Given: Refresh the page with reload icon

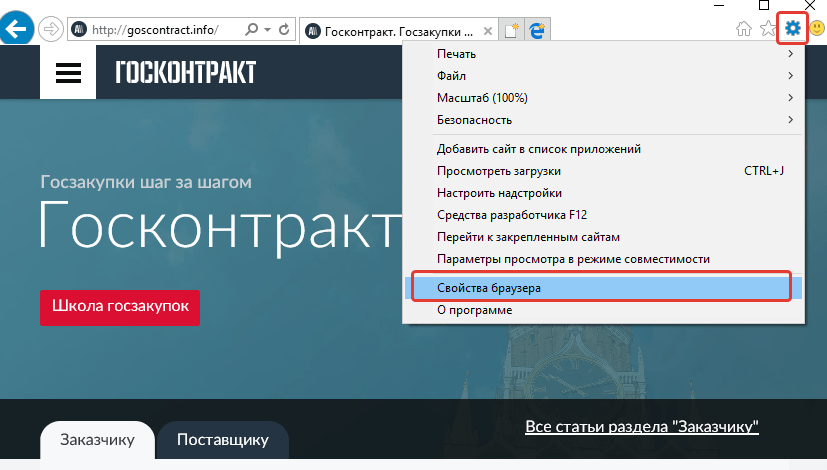Looking at the screenshot, I should [x=285, y=30].
